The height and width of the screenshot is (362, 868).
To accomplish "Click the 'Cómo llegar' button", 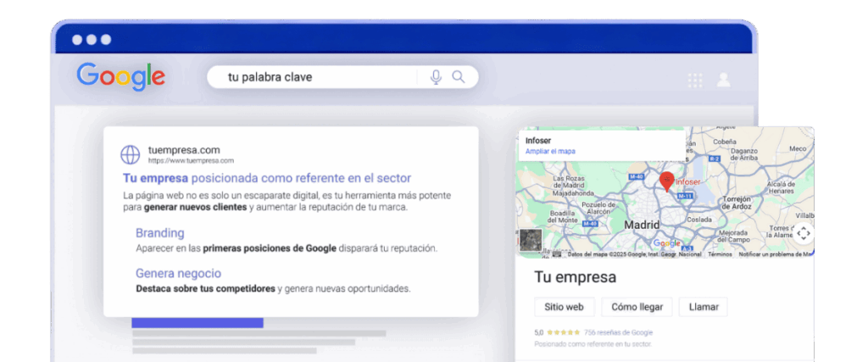I will tap(637, 307).
